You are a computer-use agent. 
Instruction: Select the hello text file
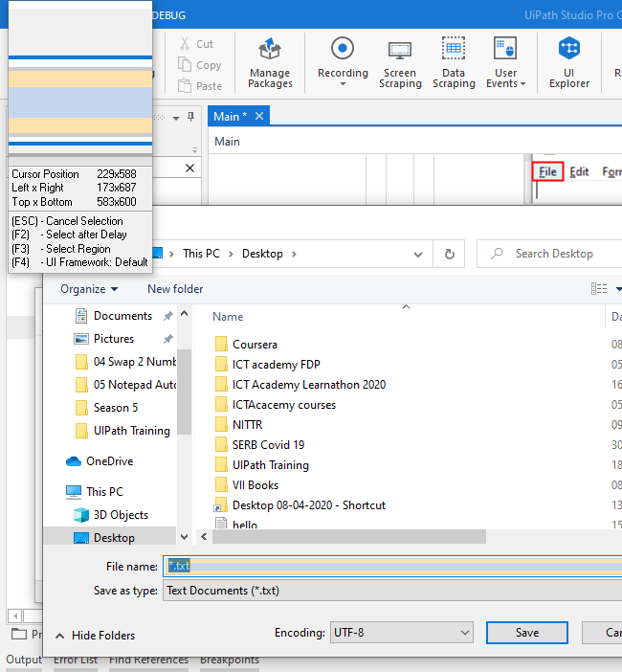[236, 524]
